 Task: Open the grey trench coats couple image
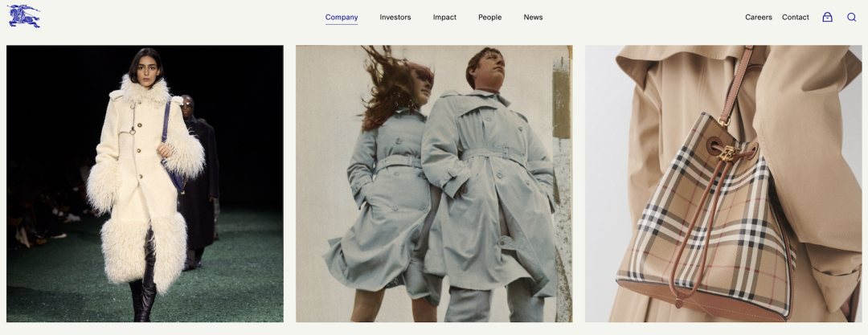(x=434, y=183)
